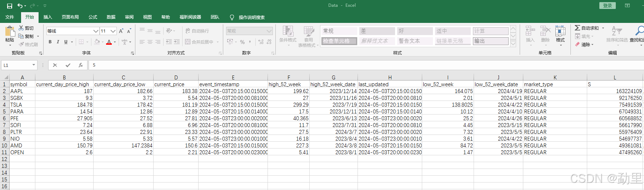
Task: Increase font size with larger A icon
Action: tap(121, 31)
